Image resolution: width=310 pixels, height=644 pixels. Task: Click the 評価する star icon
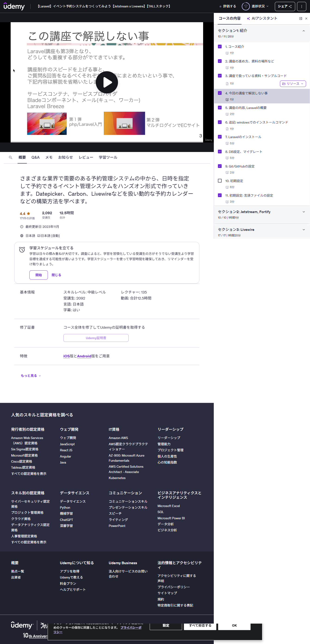click(220, 6)
